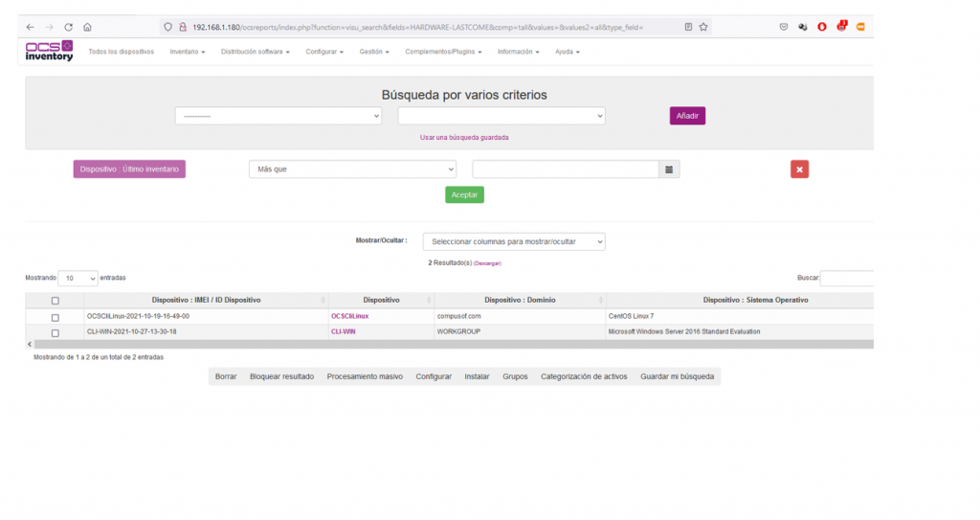The width and height of the screenshot is (980, 520).
Task: Click the green Aceptar button
Action: pyautogui.click(x=464, y=194)
